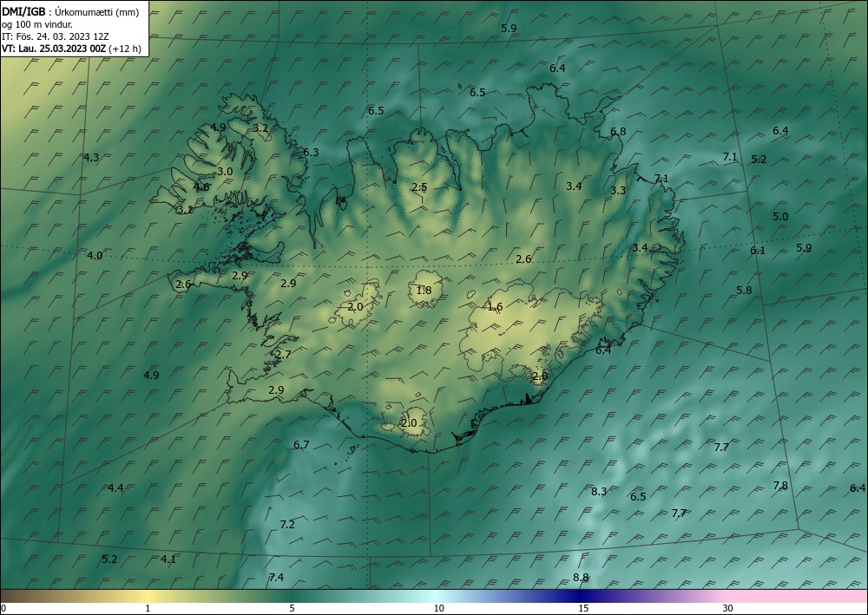
Task: Click the '3.2' value in the Westfjords
Action: (260, 128)
